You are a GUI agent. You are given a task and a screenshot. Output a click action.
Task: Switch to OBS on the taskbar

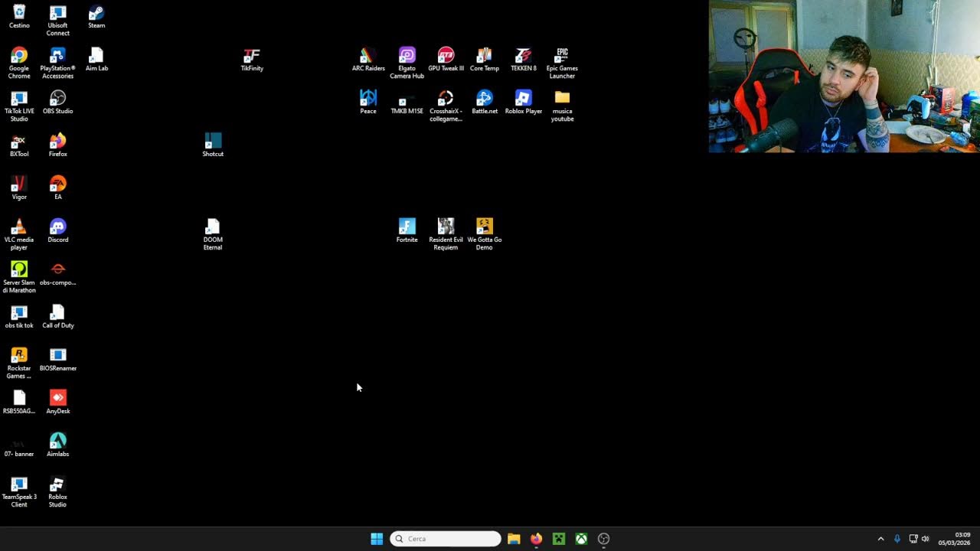(x=603, y=539)
